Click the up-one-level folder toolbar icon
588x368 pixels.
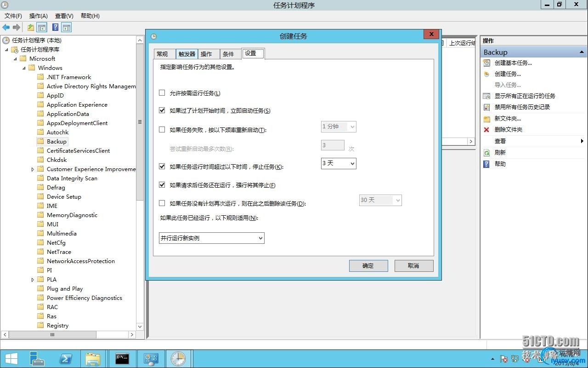[30, 28]
